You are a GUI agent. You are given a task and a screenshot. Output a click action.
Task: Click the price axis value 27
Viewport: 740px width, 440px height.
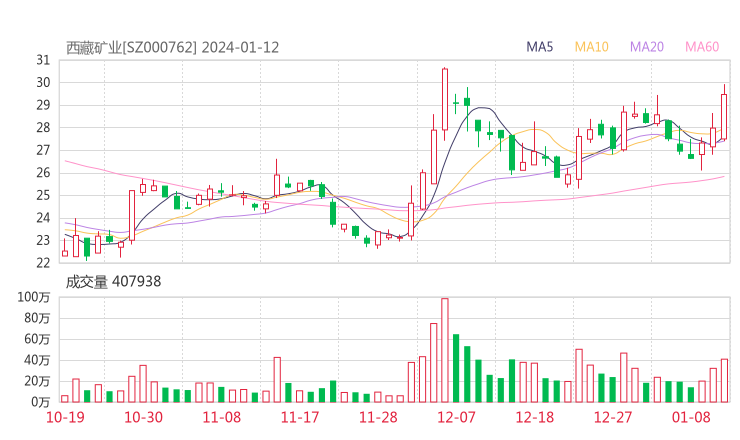[43, 150]
